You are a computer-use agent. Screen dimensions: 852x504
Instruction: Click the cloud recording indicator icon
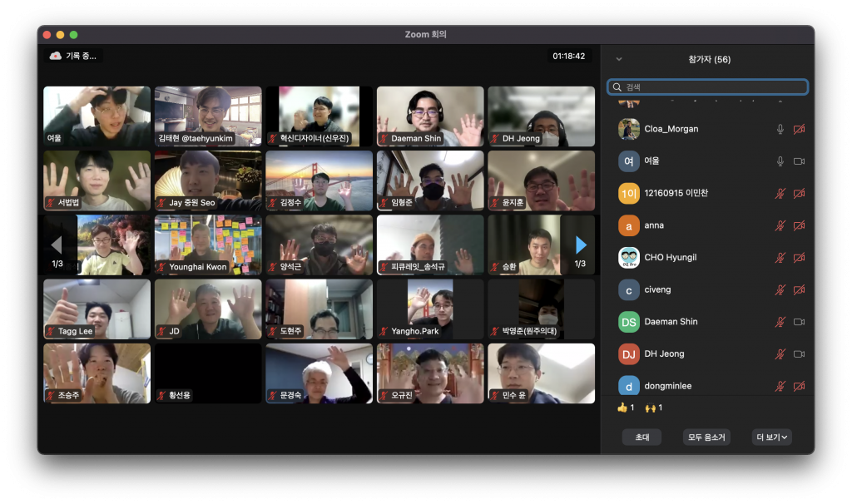pyautogui.click(x=56, y=56)
